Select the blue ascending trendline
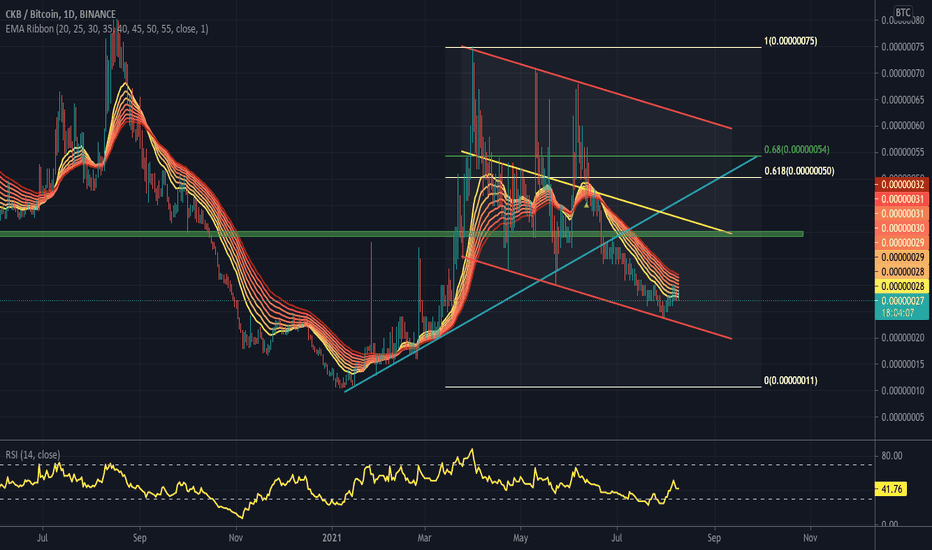 coord(551,273)
